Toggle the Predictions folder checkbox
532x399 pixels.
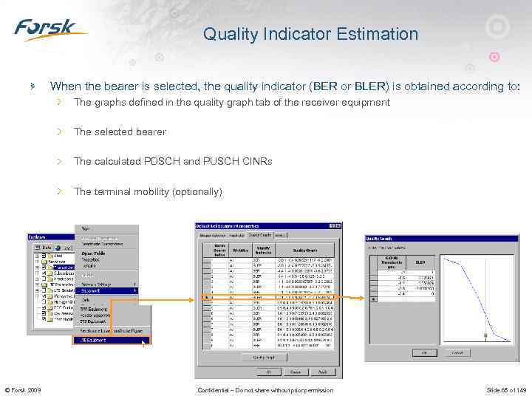44,279
